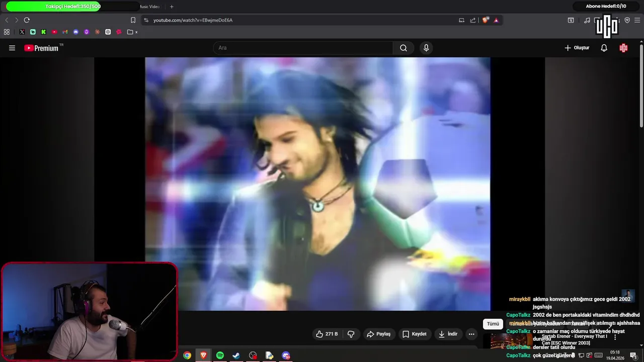Switch to Brave in the taskbar
Viewport: 644px width, 362px height.
coord(203,355)
